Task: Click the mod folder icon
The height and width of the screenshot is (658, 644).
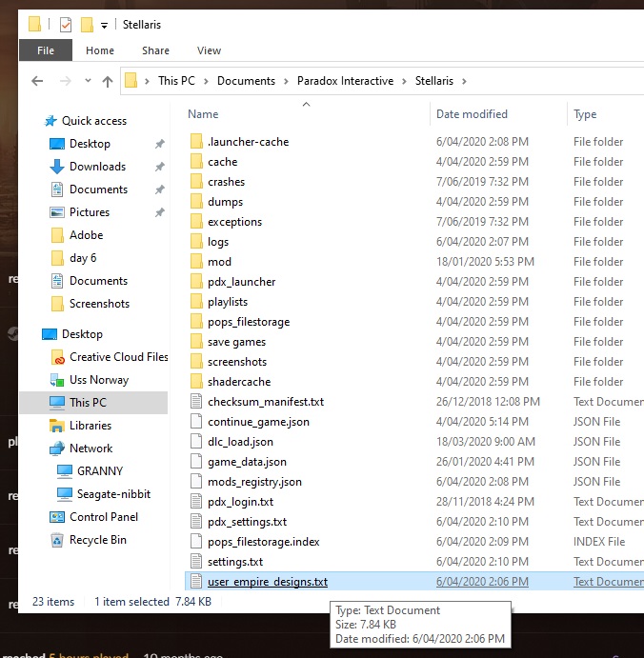Action: pyautogui.click(x=196, y=262)
